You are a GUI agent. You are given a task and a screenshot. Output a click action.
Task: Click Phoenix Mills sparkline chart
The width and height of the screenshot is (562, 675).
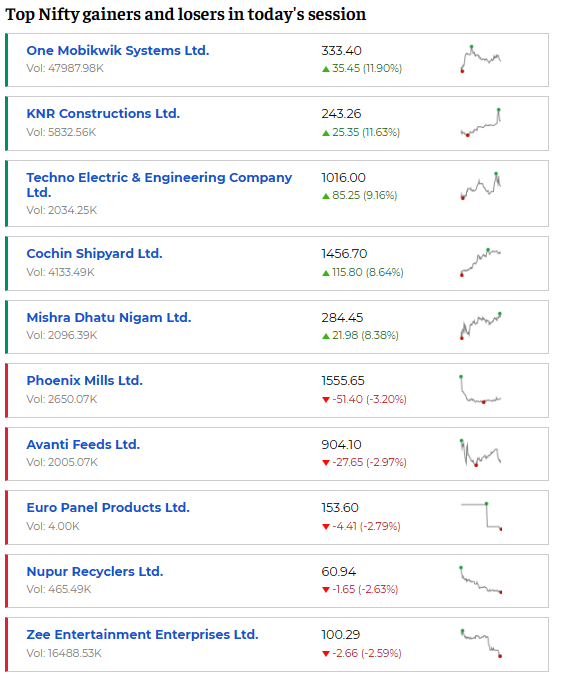(481, 389)
